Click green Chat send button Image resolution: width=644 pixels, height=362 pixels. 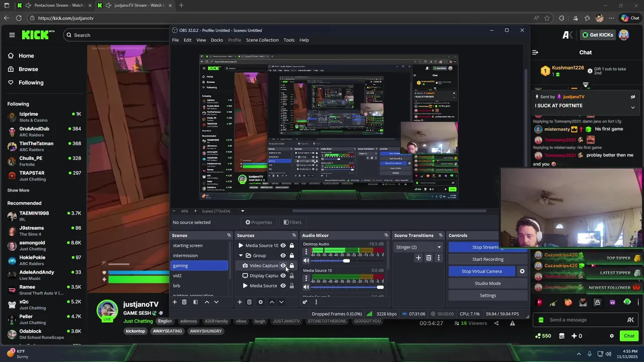tap(629, 336)
